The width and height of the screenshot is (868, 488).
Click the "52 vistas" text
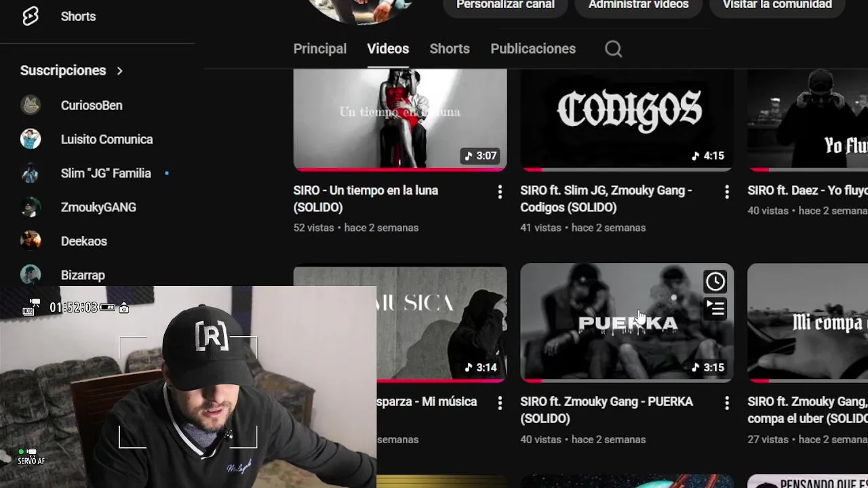(x=313, y=228)
